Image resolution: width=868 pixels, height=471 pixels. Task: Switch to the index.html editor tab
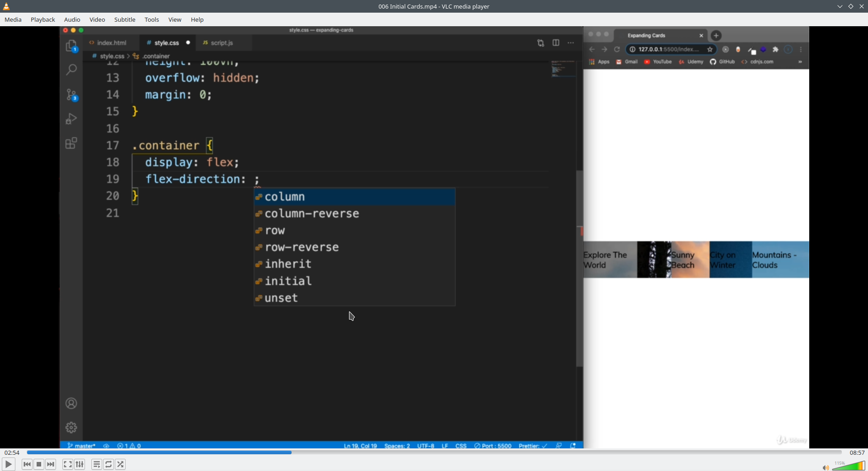(111, 43)
